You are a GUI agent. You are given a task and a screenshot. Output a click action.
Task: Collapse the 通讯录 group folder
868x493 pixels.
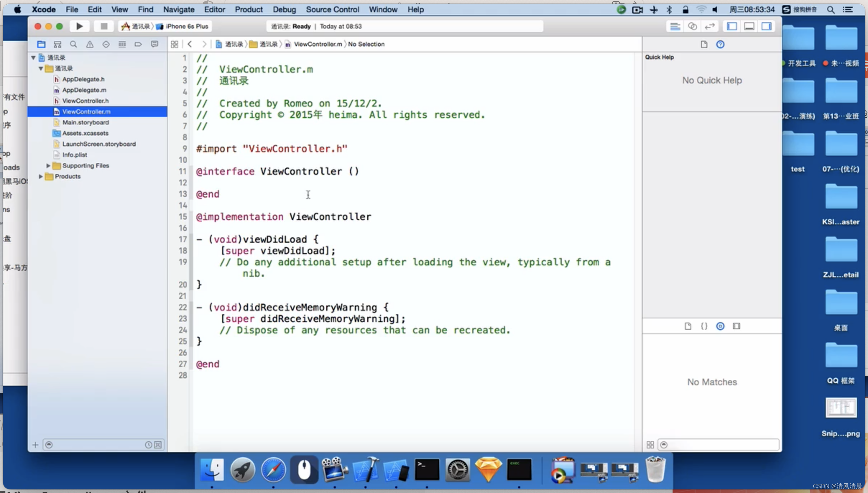point(41,68)
